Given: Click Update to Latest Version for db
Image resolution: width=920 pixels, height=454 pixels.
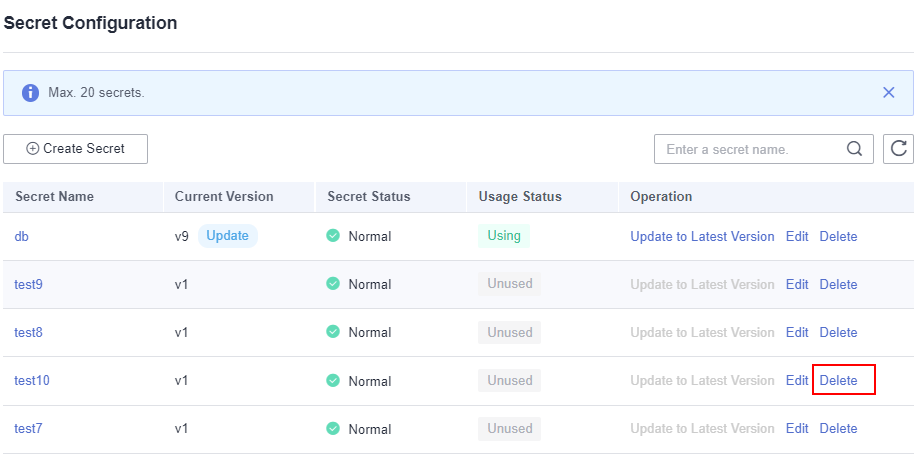Looking at the screenshot, I should (702, 237).
